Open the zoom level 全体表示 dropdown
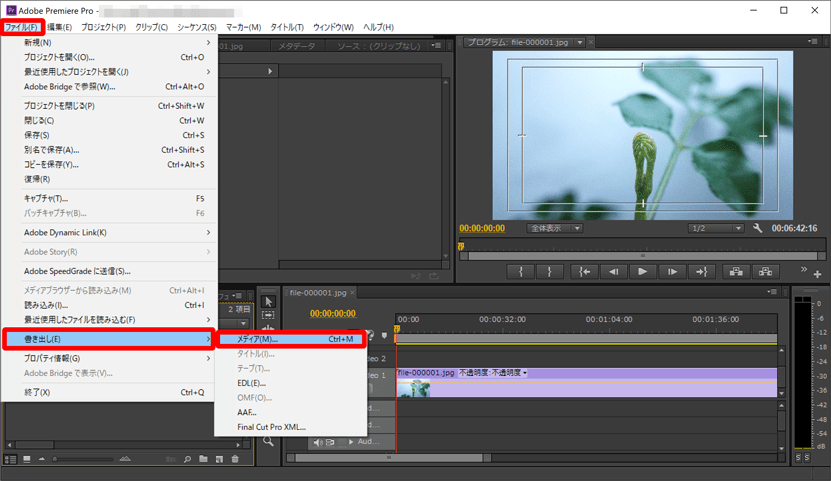The height and width of the screenshot is (481, 831). pyautogui.click(x=554, y=228)
